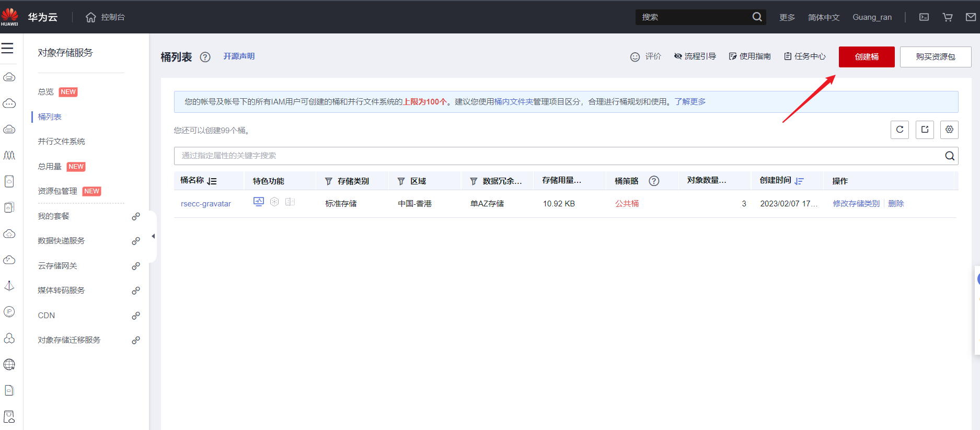Open 对象存储迁移服务 in the sidebar
This screenshot has height=430, width=980.
(x=69, y=340)
